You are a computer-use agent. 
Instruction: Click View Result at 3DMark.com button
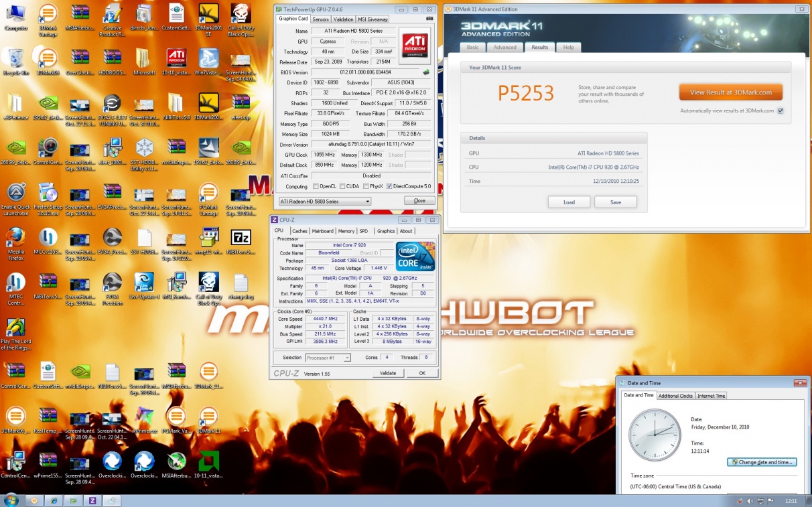[x=730, y=92]
